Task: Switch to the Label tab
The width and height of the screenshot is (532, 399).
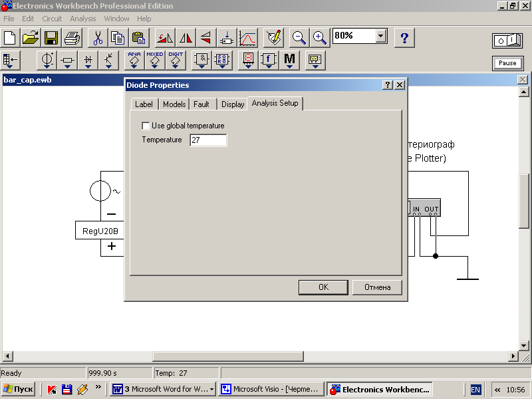Action: click(x=144, y=104)
